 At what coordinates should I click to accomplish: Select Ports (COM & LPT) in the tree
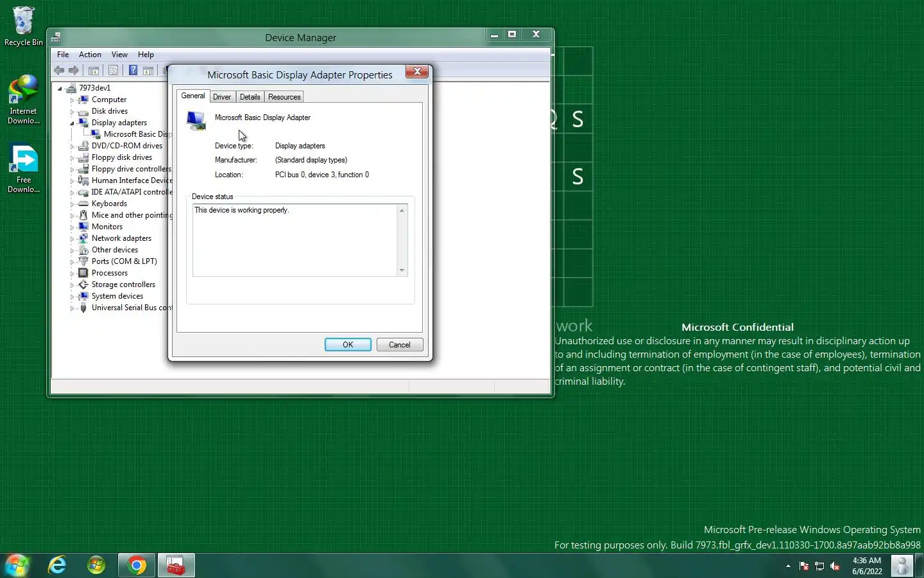[x=118, y=261]
